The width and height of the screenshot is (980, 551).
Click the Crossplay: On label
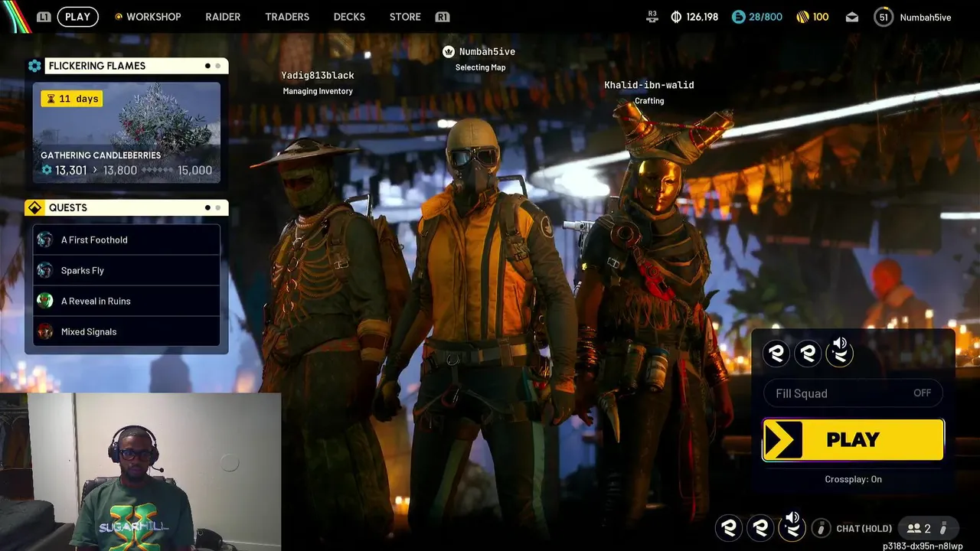853,479
